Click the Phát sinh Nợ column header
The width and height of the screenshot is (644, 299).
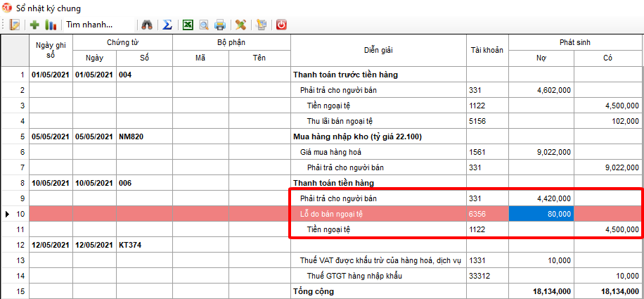point(541,58)
